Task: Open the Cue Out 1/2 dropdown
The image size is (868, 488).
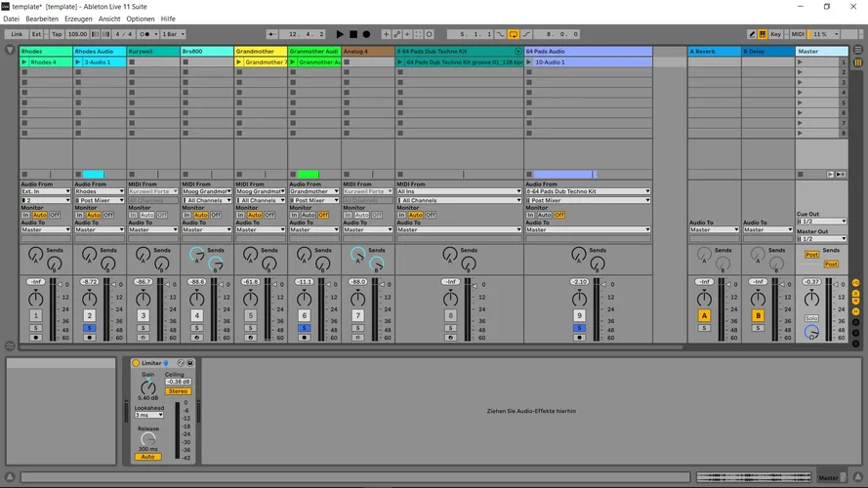Action: 821,222
